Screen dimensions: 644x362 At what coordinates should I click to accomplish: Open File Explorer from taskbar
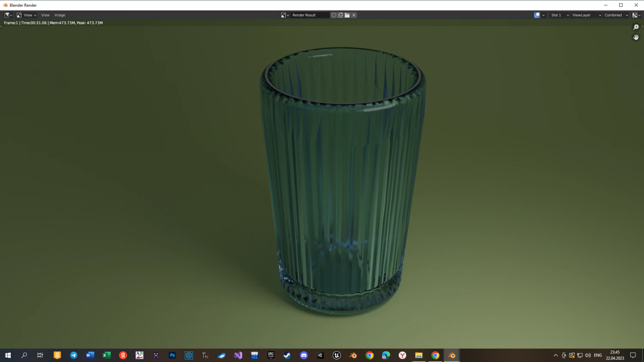(x=419, y=355)
